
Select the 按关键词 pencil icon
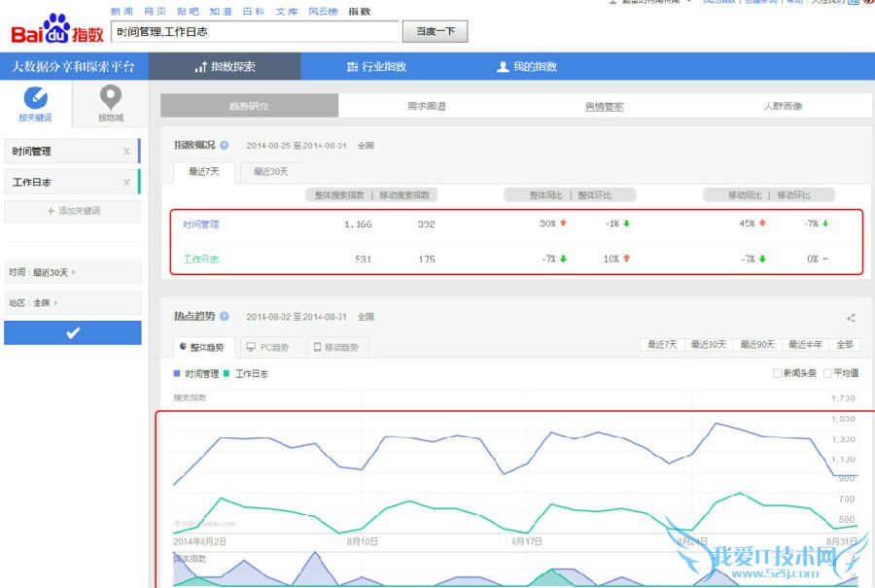[x=35, y=98]
